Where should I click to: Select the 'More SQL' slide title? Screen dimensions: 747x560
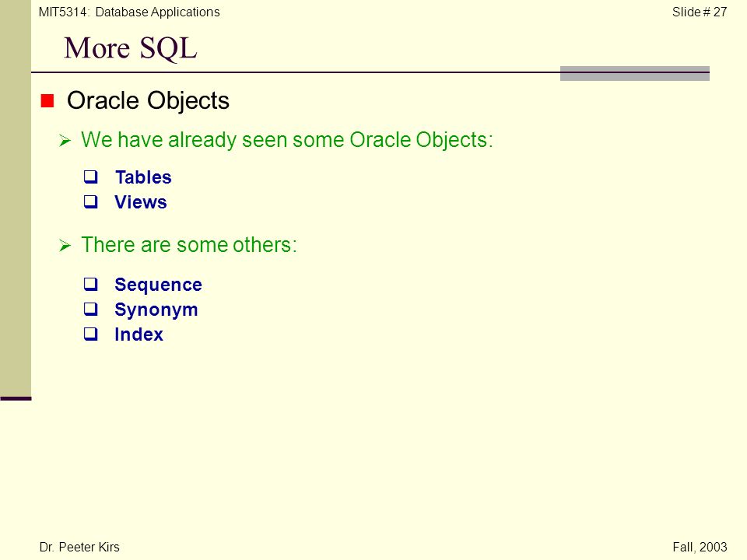[x=131, y=48]
